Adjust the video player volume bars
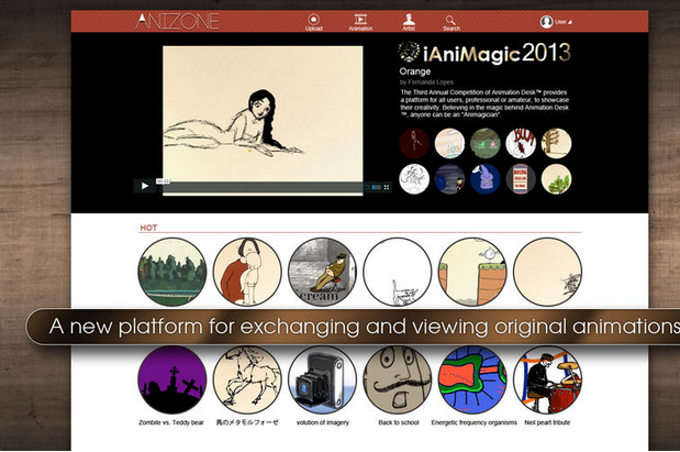This screenshot has height=452, width=680. (x=376, y=187)
